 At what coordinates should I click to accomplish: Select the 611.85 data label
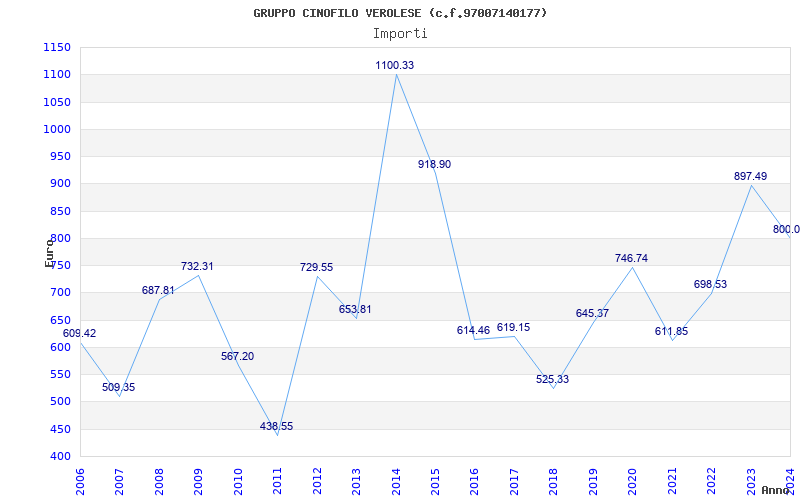coord(671,331)
